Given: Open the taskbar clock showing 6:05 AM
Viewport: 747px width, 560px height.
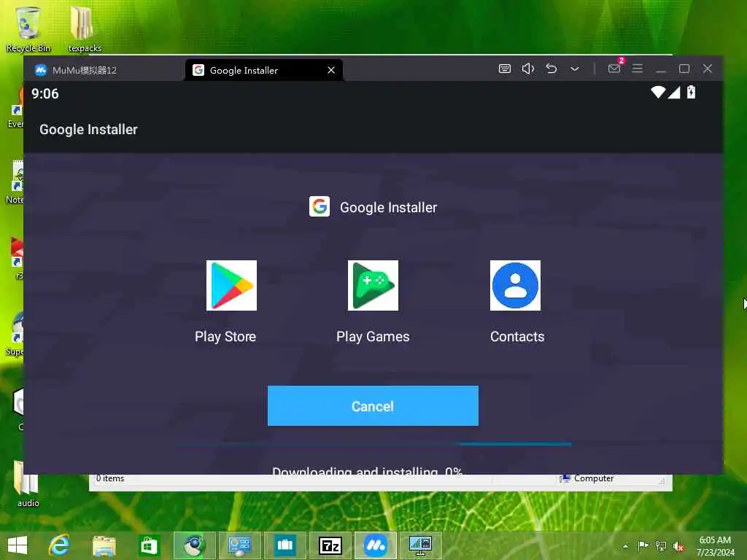Looking at the screenshot, I should click(715, 546).
